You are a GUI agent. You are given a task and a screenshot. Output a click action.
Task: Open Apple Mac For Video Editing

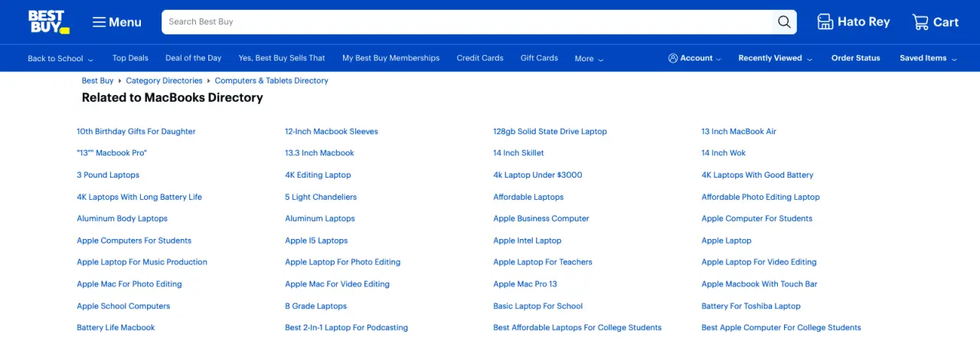point(337,285)
